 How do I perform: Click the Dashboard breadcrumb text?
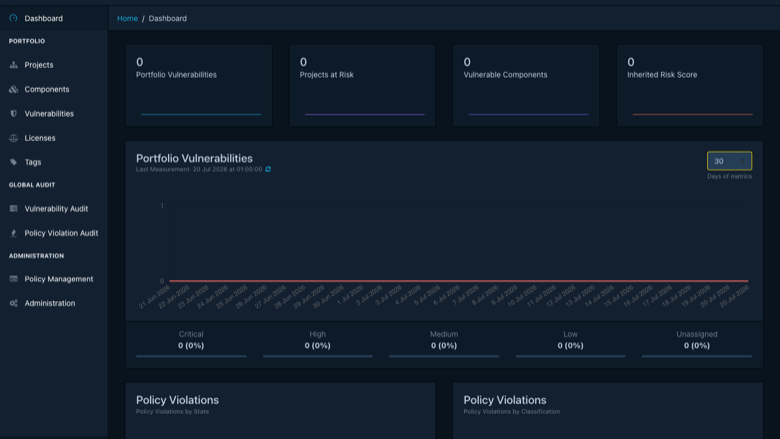pos(168,18)
